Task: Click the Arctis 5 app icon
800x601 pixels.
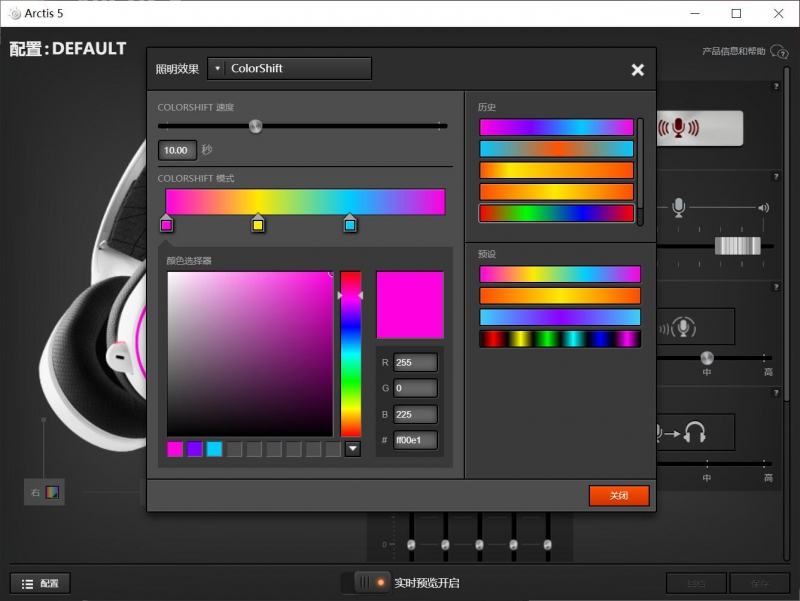Action: coord(15,13)
